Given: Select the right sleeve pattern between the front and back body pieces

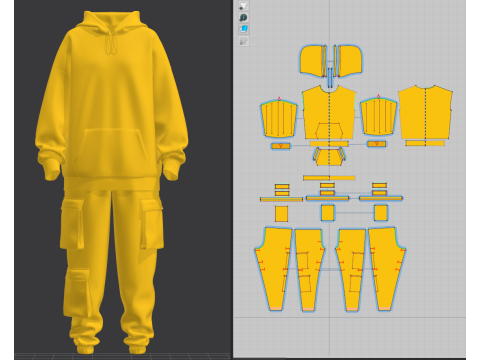Looking at the screenshot, I should (x=378, y=116).
